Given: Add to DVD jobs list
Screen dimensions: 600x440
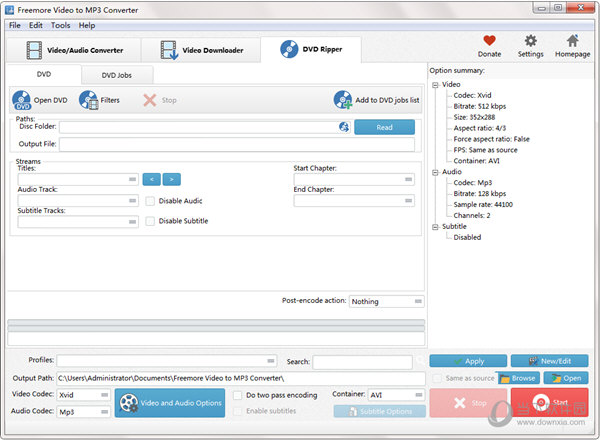Looking at the screenshot, I should 377,100.
